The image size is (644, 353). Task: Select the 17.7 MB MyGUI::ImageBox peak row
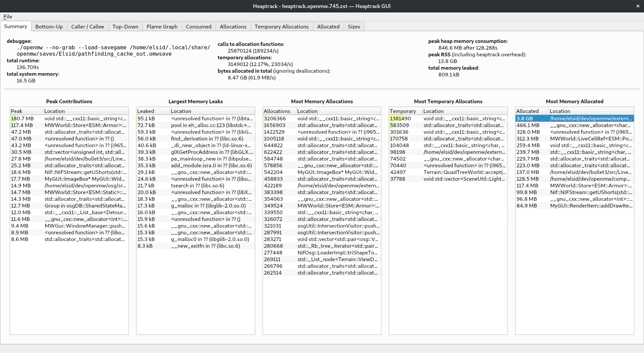pos(69,179)
